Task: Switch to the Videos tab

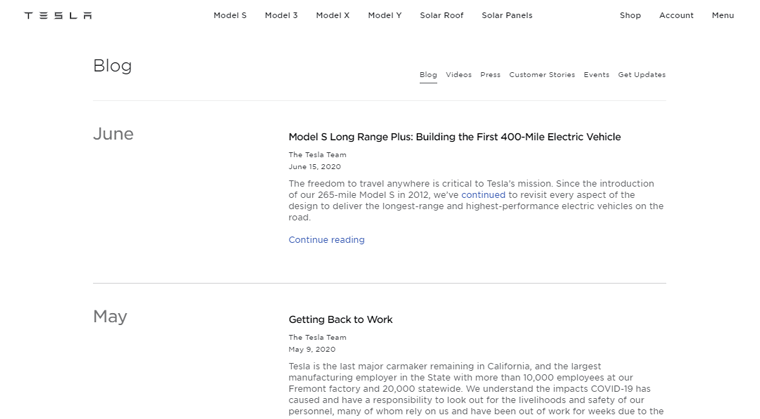Action: (459, 75)
